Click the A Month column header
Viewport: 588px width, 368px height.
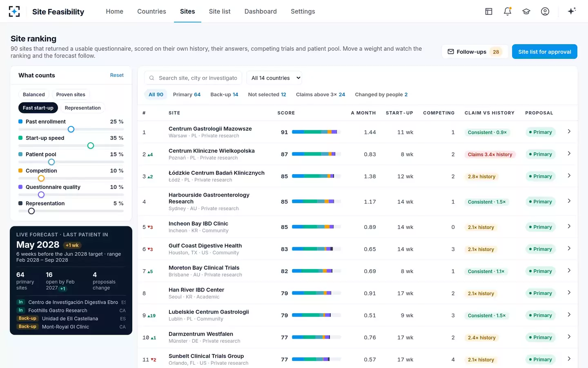coord(363,113)
